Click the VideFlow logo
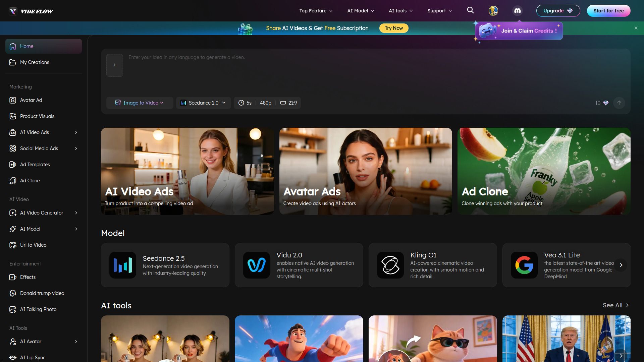 pyautogui.click(x=31, y=11)
